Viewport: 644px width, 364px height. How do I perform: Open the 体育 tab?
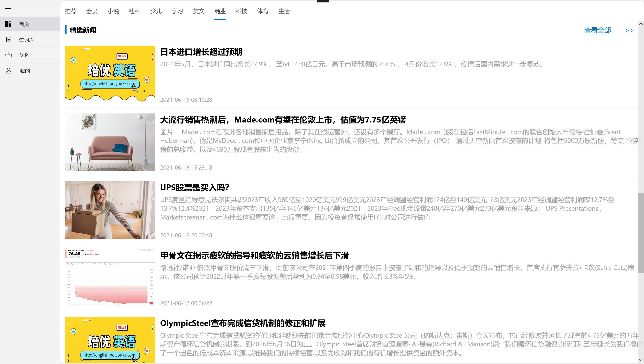(x=262, y=11)
